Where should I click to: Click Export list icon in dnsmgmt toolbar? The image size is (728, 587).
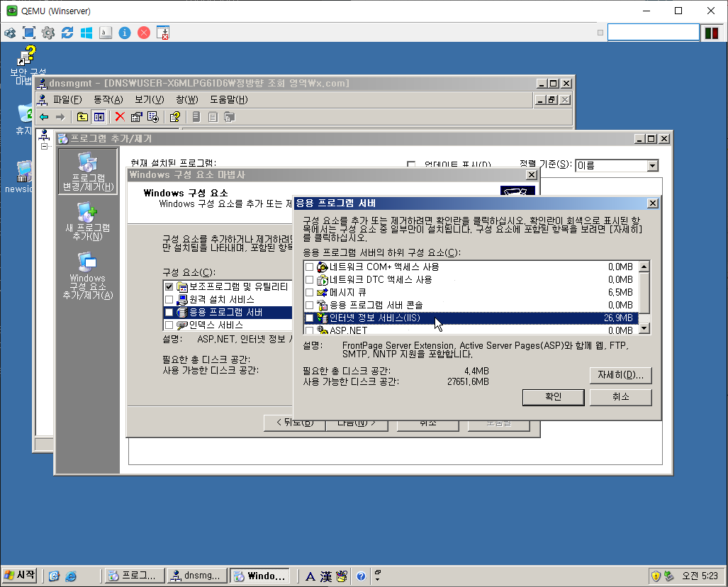pyautogui.click(x=152, y=117)
